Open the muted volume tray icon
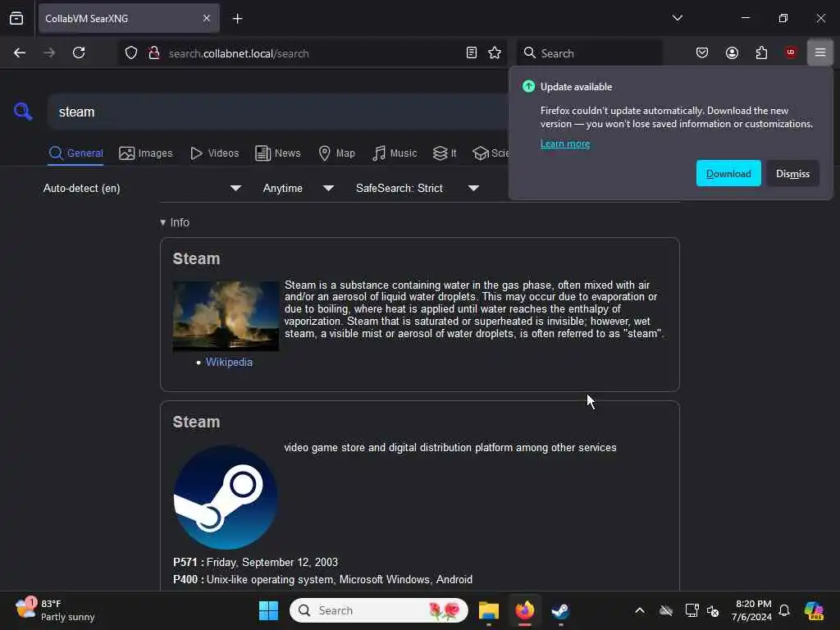Screen dimensions: 840x630 [713, 610]
